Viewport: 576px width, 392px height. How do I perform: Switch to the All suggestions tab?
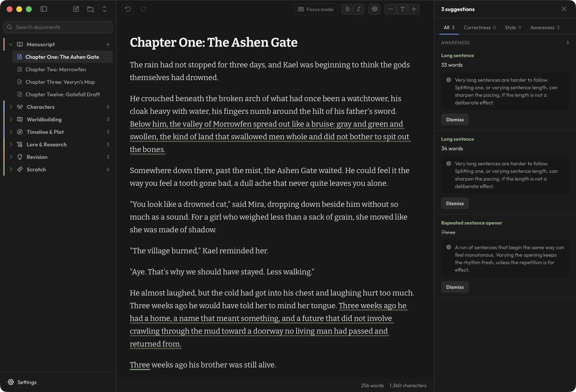[449, 28]
